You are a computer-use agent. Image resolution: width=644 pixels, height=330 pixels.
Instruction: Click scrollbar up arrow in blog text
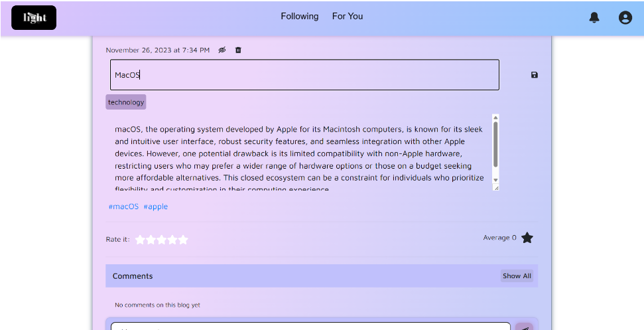495,118
